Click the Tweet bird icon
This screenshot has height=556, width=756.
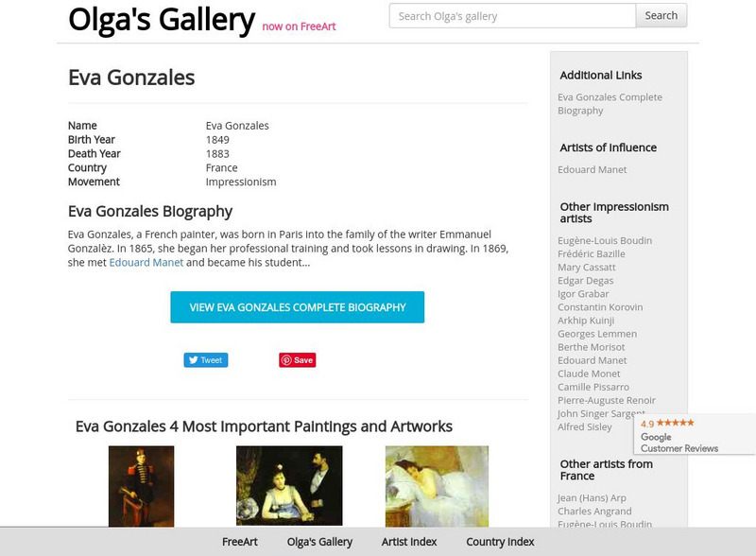coord(194,359)
